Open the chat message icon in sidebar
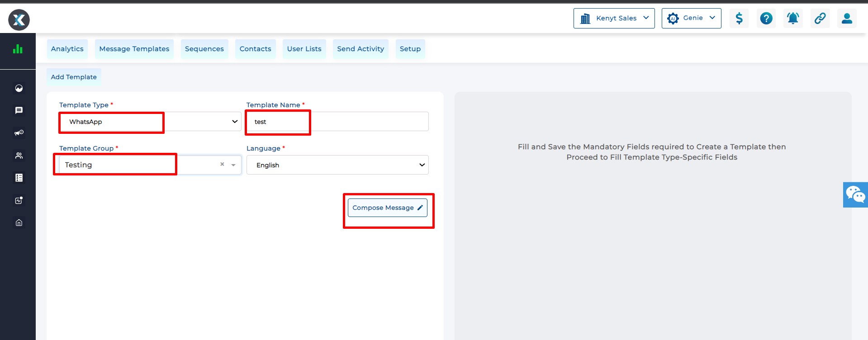868x340 pixels. 19,110
